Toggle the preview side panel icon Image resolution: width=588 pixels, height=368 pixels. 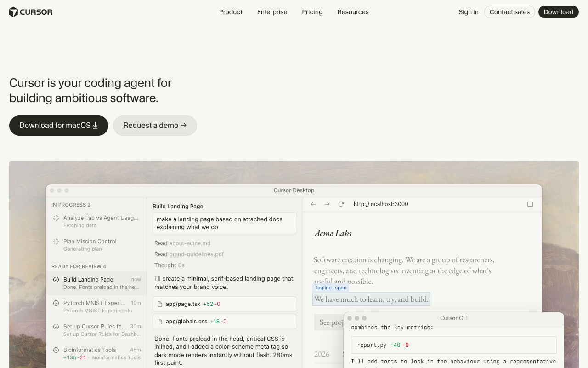pos(530,204)
